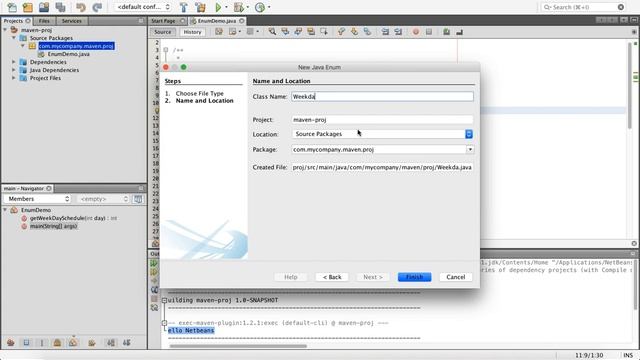Click the Debug Project toolbar icon
The image size is (640, 360).
[239, 7]
